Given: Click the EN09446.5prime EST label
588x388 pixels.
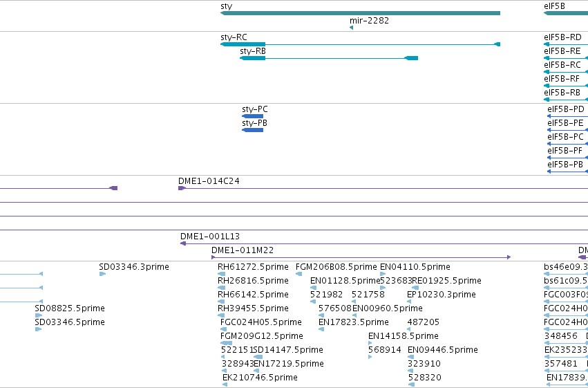Looking at the screenshot, I should coord(443,350).
